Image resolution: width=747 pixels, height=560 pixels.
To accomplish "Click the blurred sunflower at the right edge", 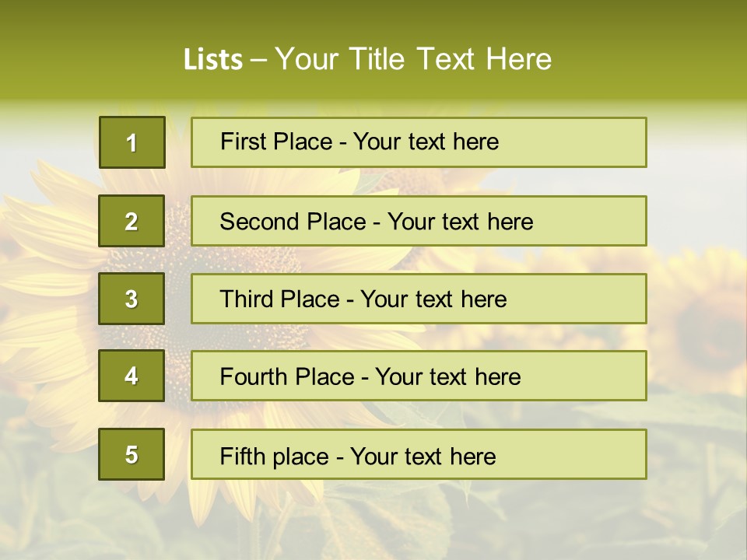I will click(704, 327).
